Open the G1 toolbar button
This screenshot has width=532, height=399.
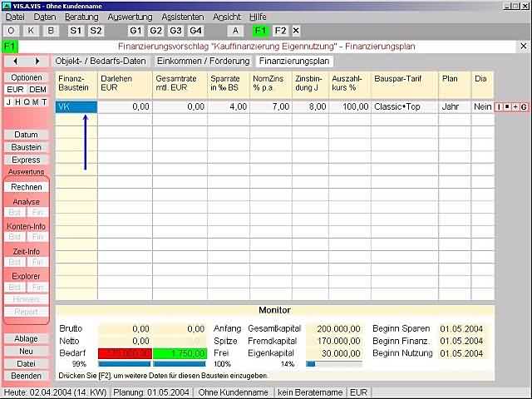135,31
